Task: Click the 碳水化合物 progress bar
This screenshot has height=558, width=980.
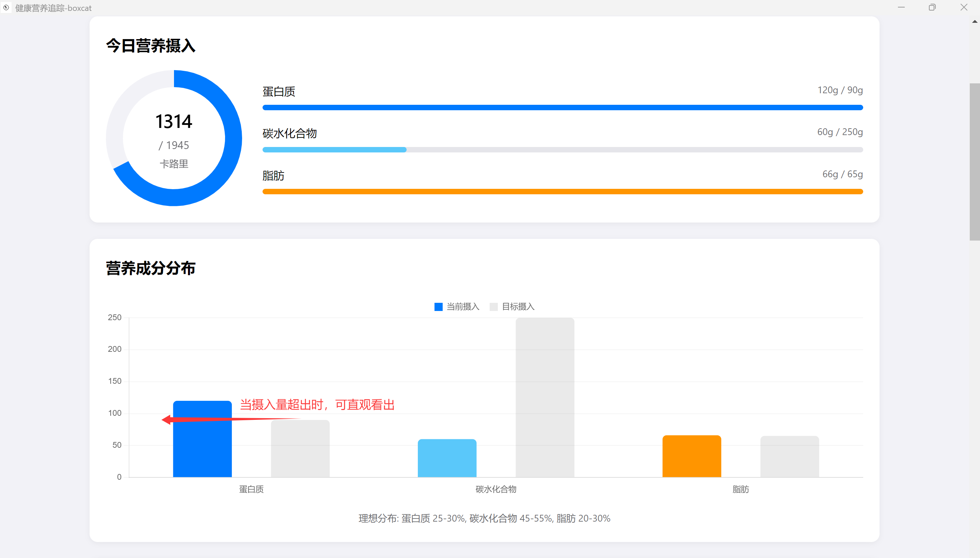Action: click(x=563, y=149)
